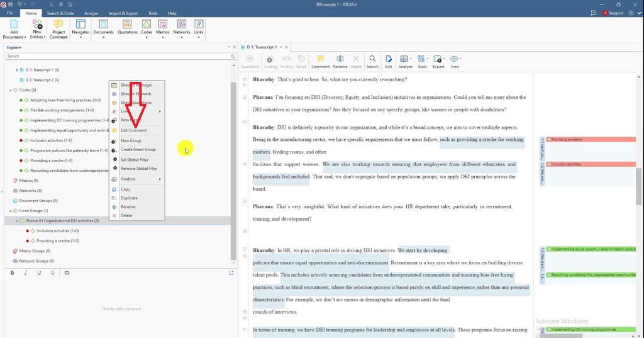
Task: Apply underline formatting in comment editor
Action: pos(39,273)
